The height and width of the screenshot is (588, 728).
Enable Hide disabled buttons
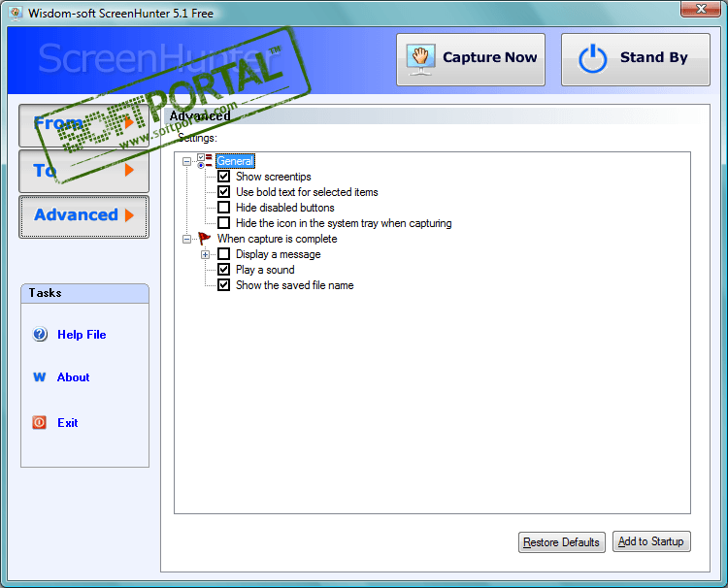(x=224, y=208)
